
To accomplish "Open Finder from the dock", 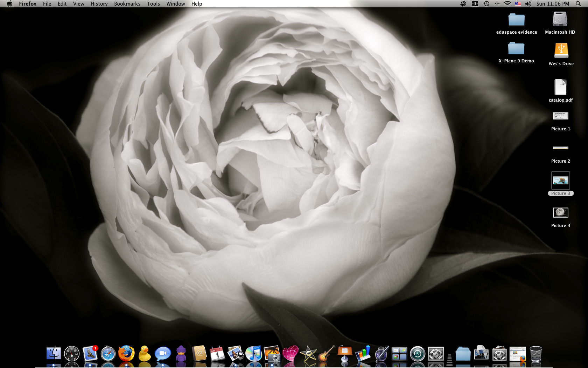I will (x=54, y=354).
